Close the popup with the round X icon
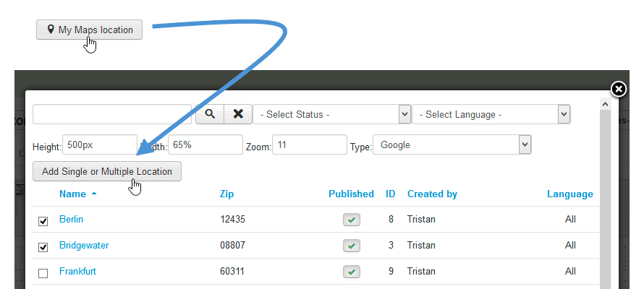 click(619, 89)
